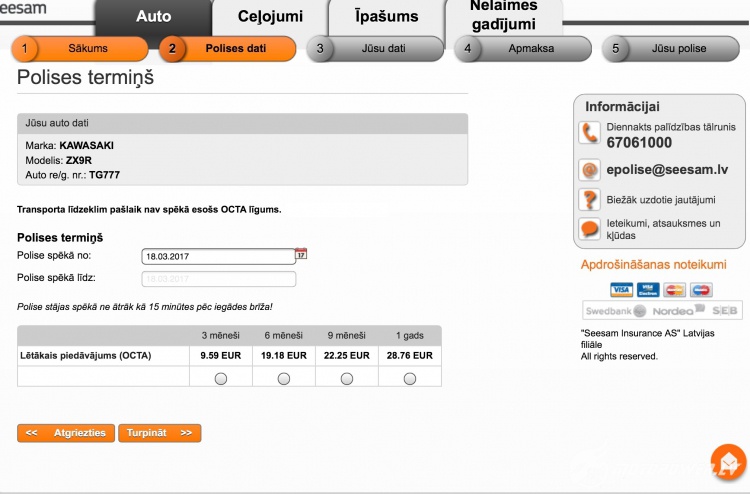Viewport: 750px width, 494px height.
Task: Open Ieteikumi, atsauksmes un kļūdas link
Action: point(663,229)
